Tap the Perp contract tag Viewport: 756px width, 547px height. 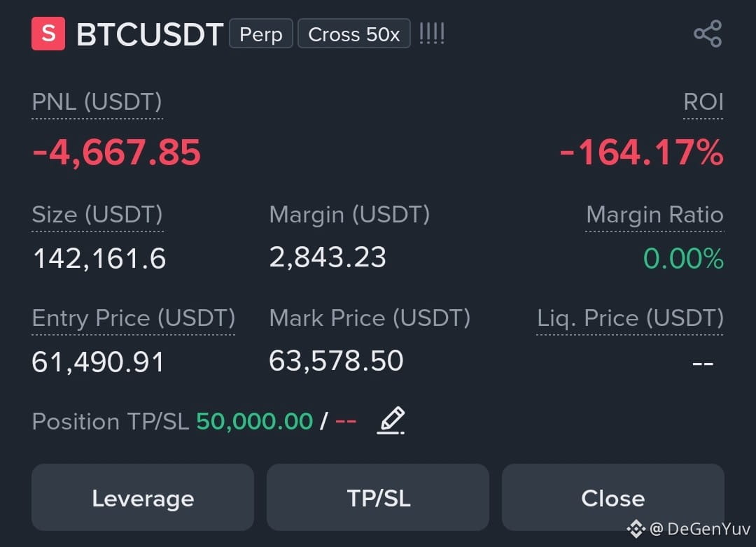(x=261, y=34)
